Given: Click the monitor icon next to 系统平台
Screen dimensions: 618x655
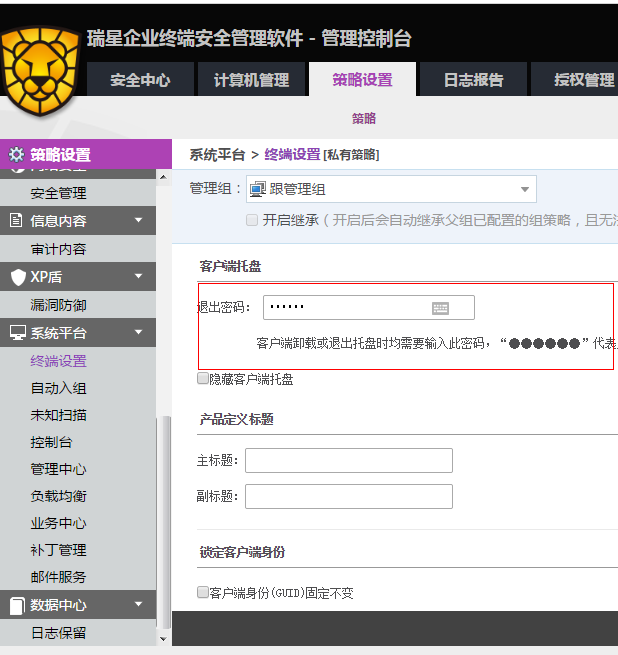Looking at the screenshot, I should [x=18, y=333].
